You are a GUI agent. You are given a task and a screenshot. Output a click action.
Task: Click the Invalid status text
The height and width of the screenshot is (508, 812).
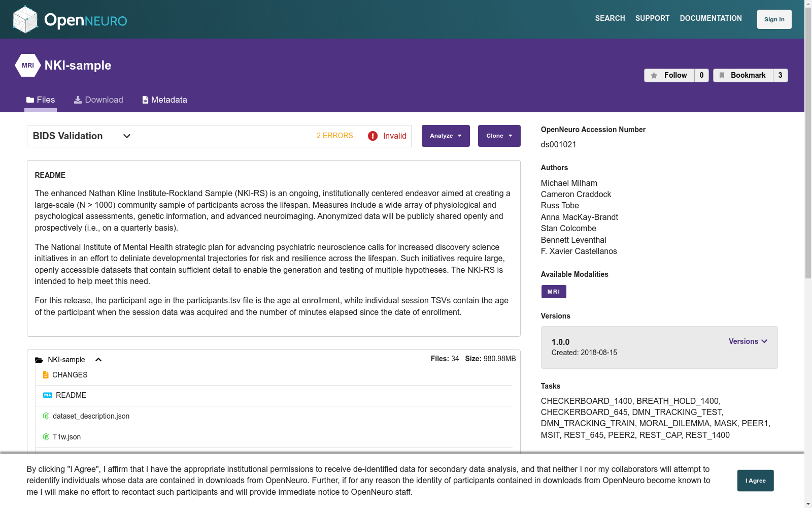pyautogui.click(x=395, y=136)
